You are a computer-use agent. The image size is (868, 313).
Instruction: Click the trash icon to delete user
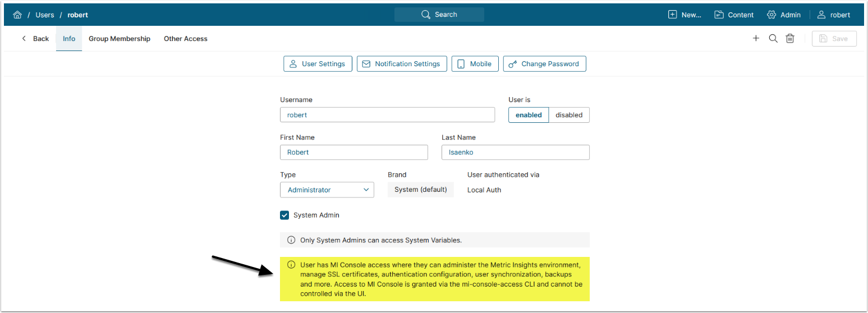(x=790, y=38)
